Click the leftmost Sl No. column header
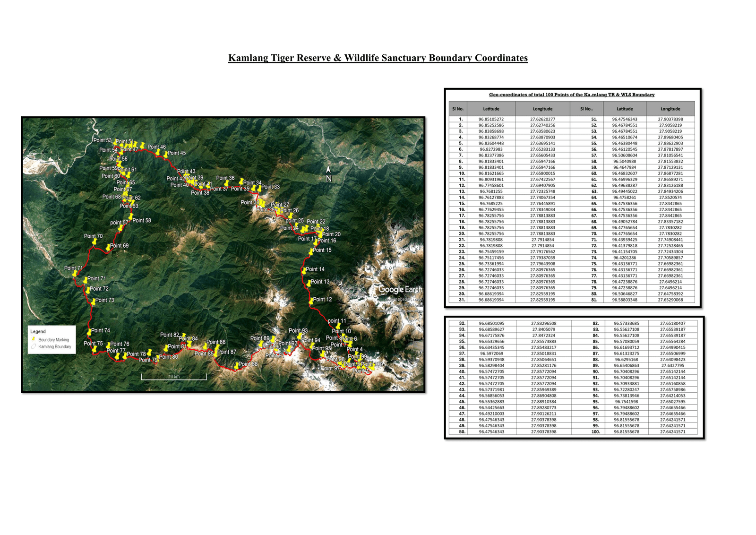Image resolution: width=756 pixels, height=535 pixels. tap(458, 109)
